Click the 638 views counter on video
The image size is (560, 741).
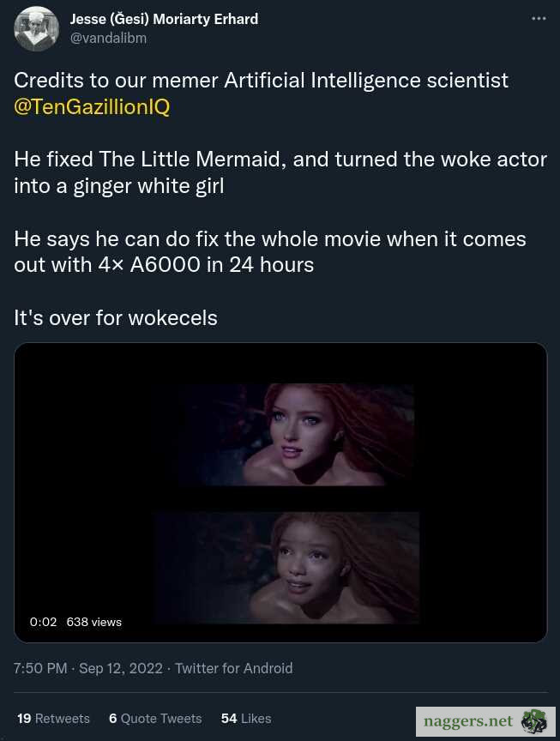(x=94, y=622)
